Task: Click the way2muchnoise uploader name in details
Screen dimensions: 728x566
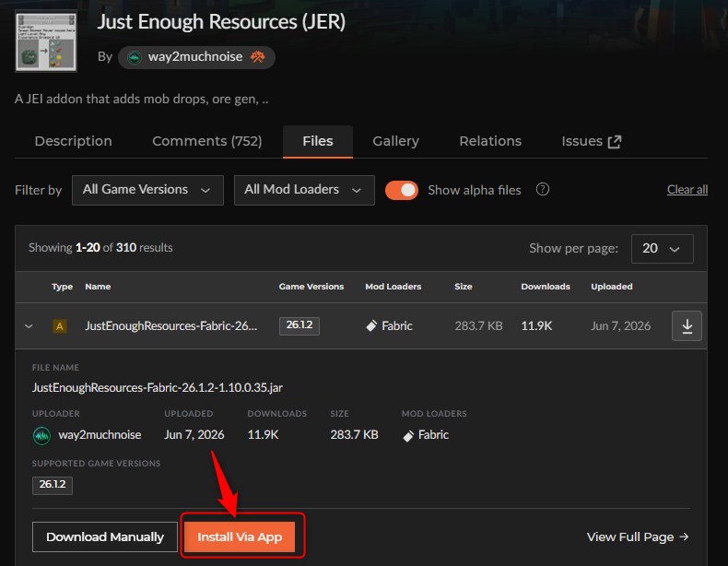Action: point(100,434)
